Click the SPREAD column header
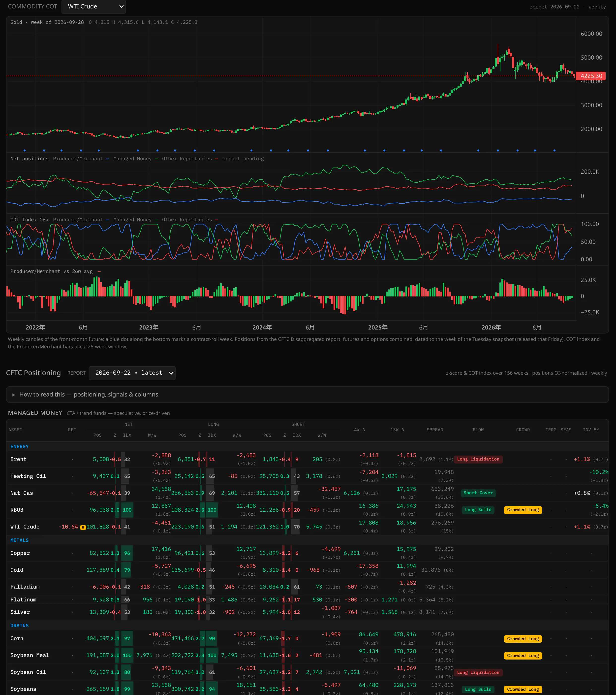This screenshot has height=695, width=616. point(435,430)
